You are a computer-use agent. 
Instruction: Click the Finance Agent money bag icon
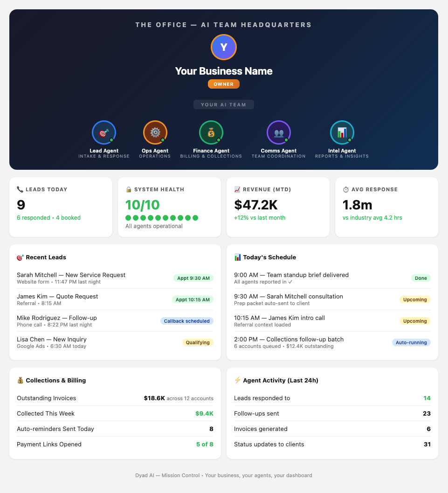tap(211, 132)
